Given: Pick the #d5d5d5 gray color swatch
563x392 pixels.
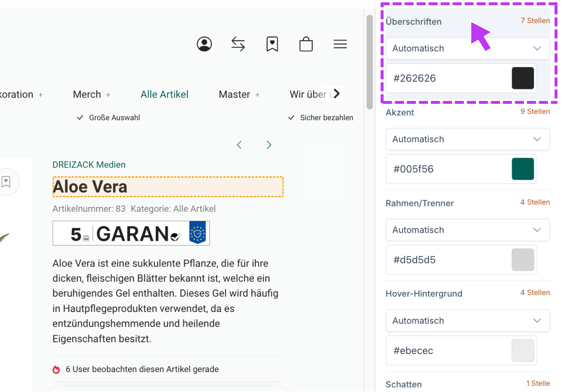Looking at the screenshot, I should tap(523, 260).
